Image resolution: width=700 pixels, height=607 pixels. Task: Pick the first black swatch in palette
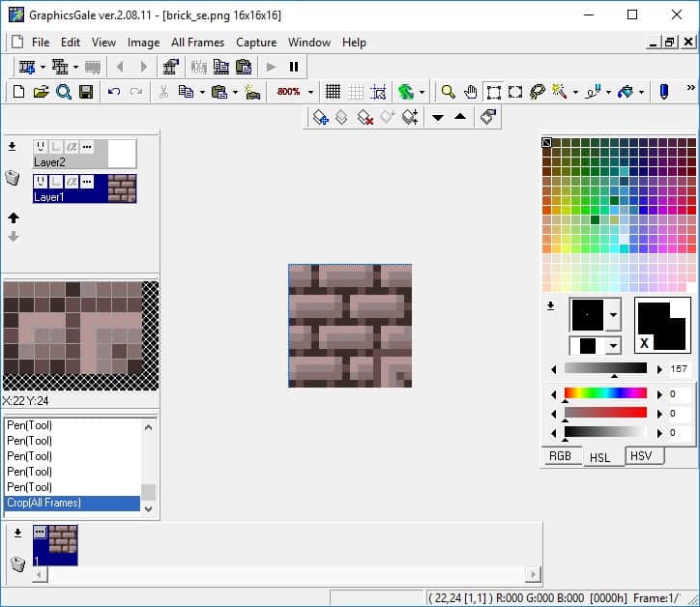(546, 142)
